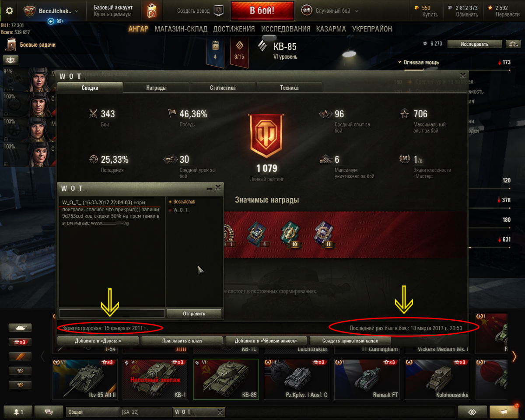Toggle the orange stripe carousel filter
Screen dimensions: 525x420
20,356
